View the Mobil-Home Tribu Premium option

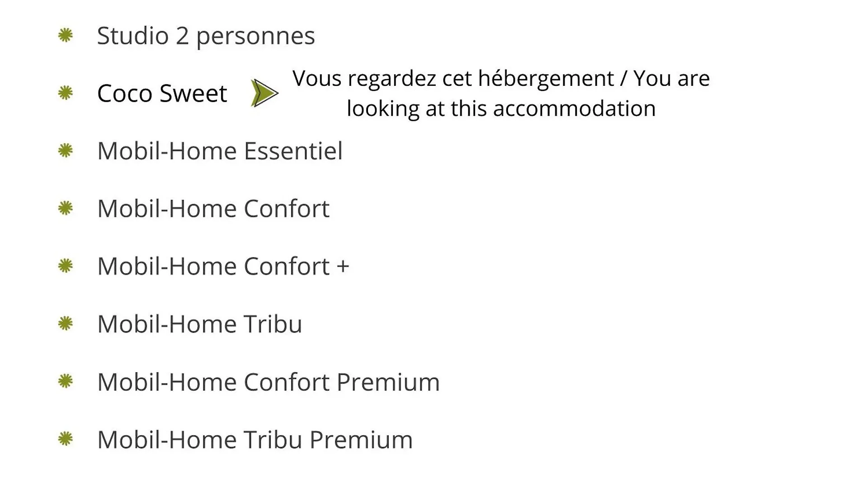[255, 440]
